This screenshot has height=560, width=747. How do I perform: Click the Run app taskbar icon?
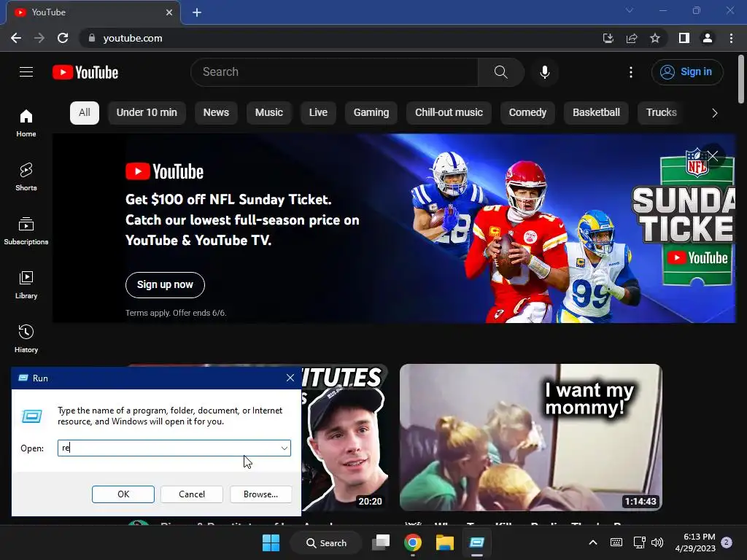[476, 542]
